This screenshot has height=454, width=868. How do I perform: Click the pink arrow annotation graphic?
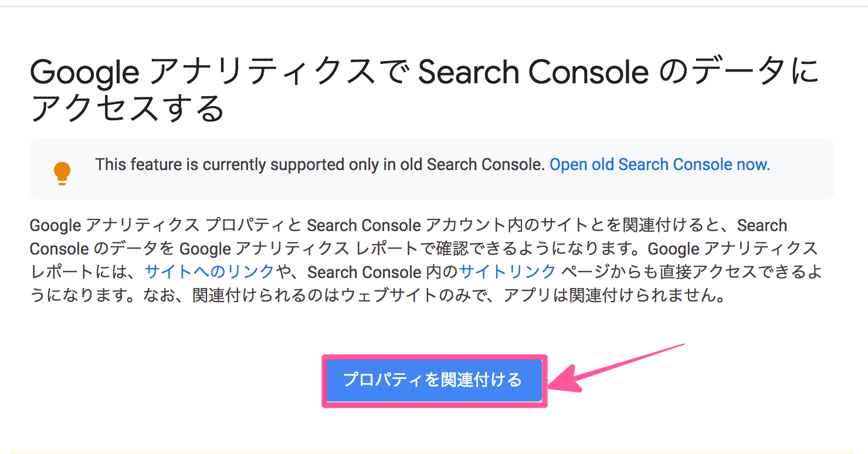coord(616,368)
